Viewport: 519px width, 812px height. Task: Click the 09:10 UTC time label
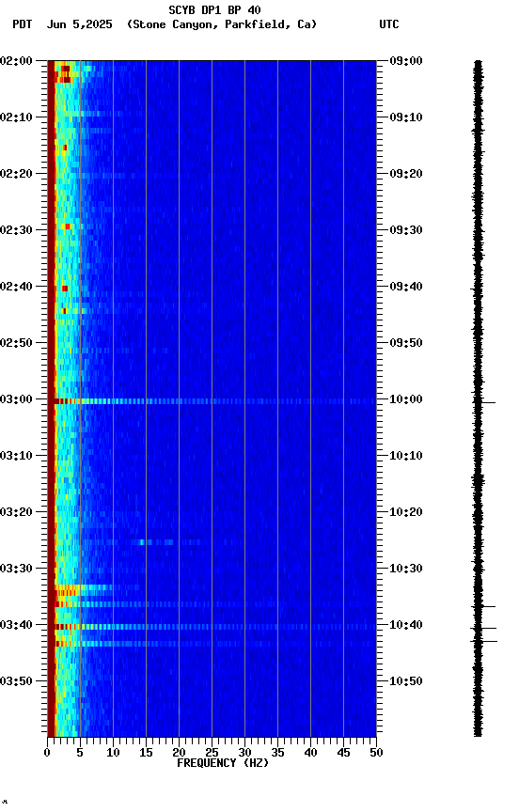tap(406, 117)
